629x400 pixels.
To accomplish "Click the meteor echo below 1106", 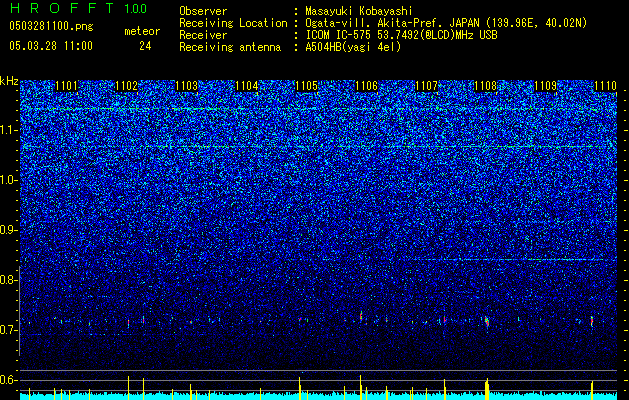I will pos(361,316).
